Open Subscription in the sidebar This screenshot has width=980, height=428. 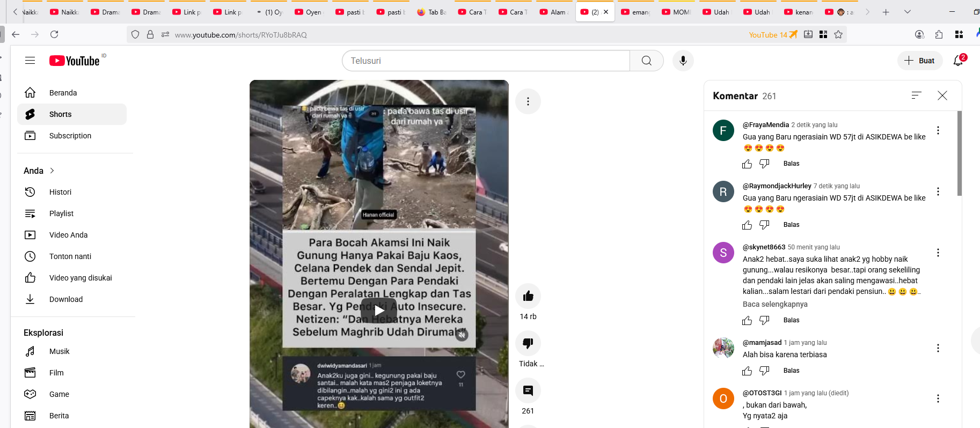click(72, 136)
